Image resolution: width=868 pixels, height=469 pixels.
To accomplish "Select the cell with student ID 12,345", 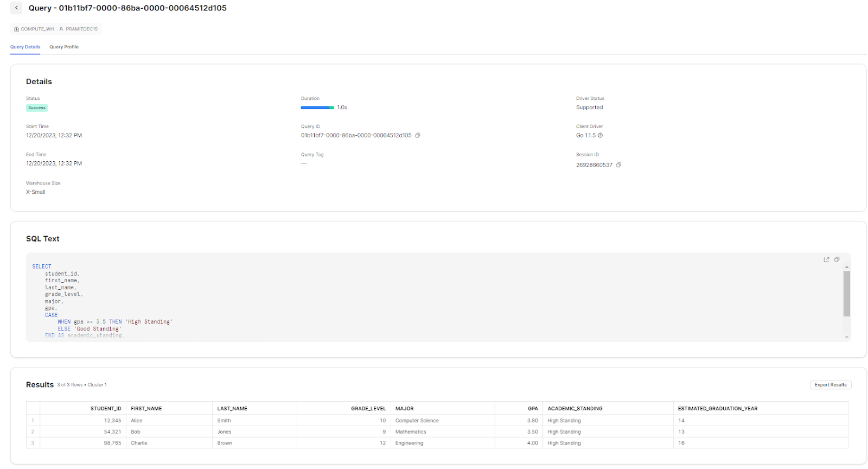I will tap(83, 421).
